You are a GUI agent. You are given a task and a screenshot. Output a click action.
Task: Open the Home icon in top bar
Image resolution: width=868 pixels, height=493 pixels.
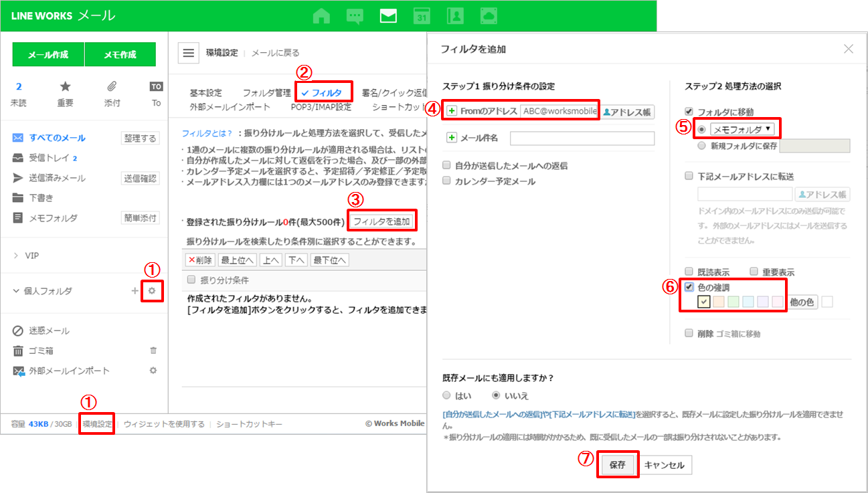pos(321,16)
